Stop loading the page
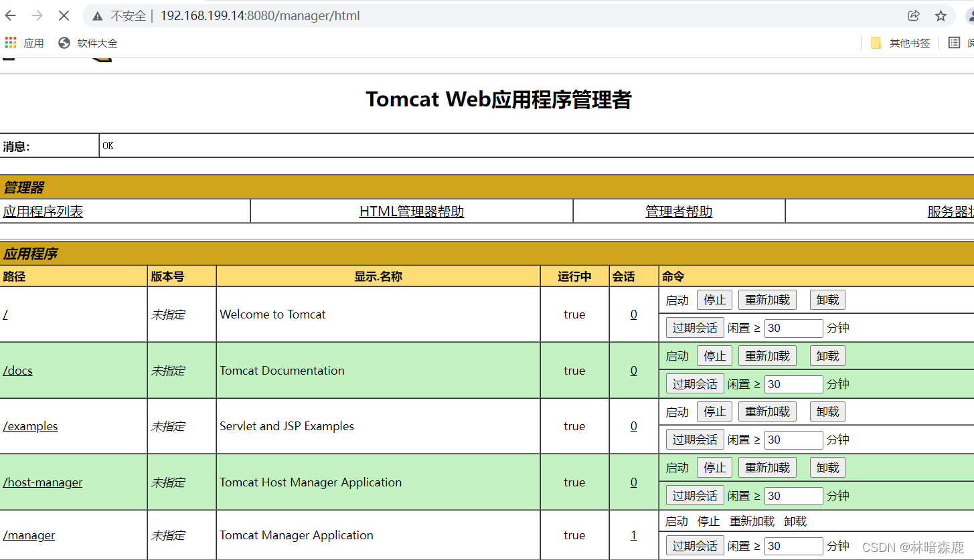974x560 pixels. (x=64, y=15)
